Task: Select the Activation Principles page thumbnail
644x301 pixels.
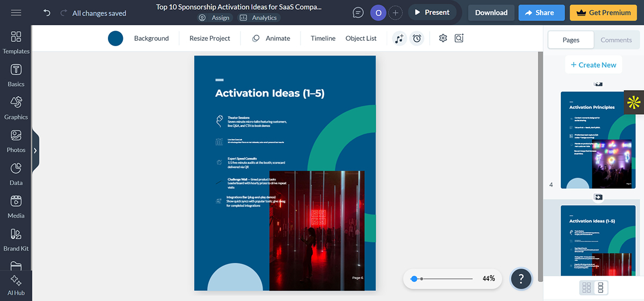Action: [x=598, y=140]
